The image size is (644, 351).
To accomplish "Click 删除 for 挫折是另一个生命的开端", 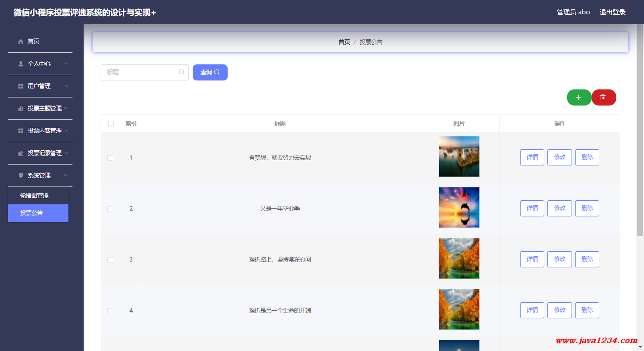I will [x=587, y=310].
